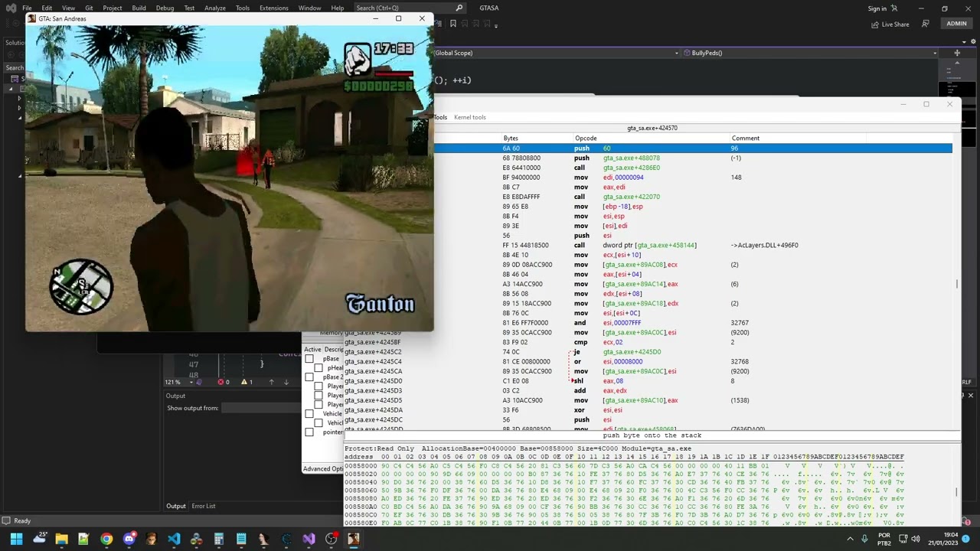The width and height of the screenshot is (980, 551).
Task: Open the Kernel tools menu in Memory Viewer
Action: 469,117
